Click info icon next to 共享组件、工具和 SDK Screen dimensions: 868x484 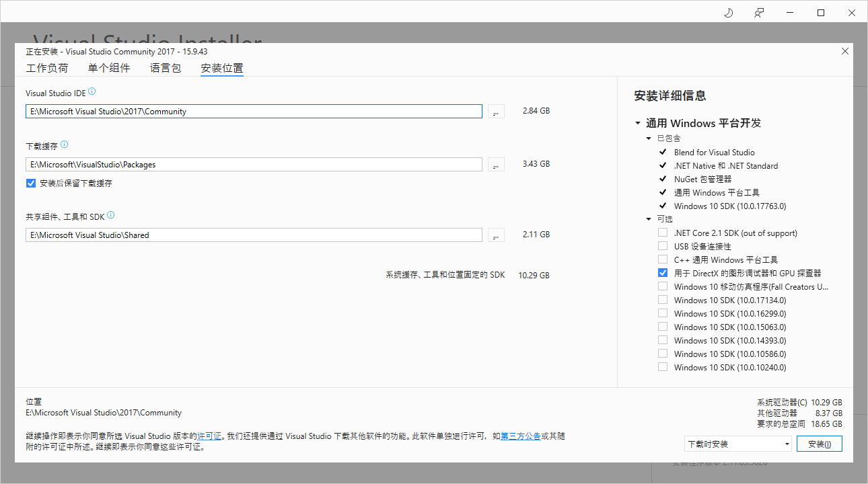coord(111,215)
